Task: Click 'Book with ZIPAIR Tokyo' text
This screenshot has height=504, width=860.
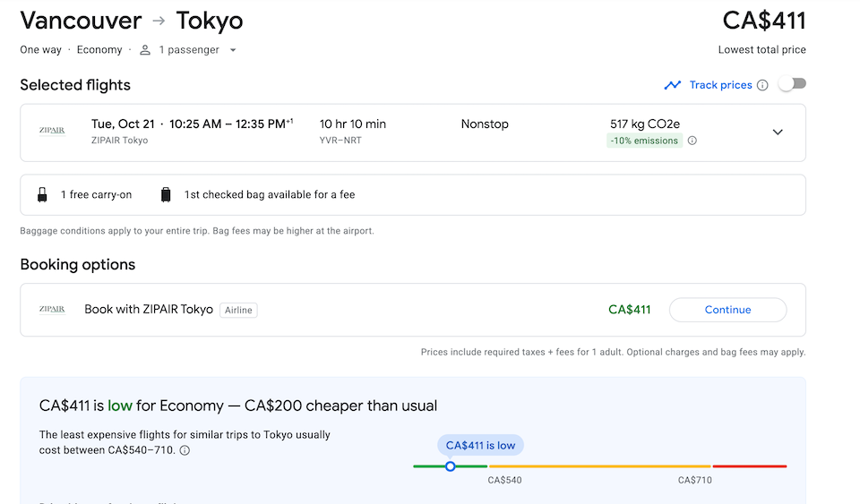Action: point(149,310)
